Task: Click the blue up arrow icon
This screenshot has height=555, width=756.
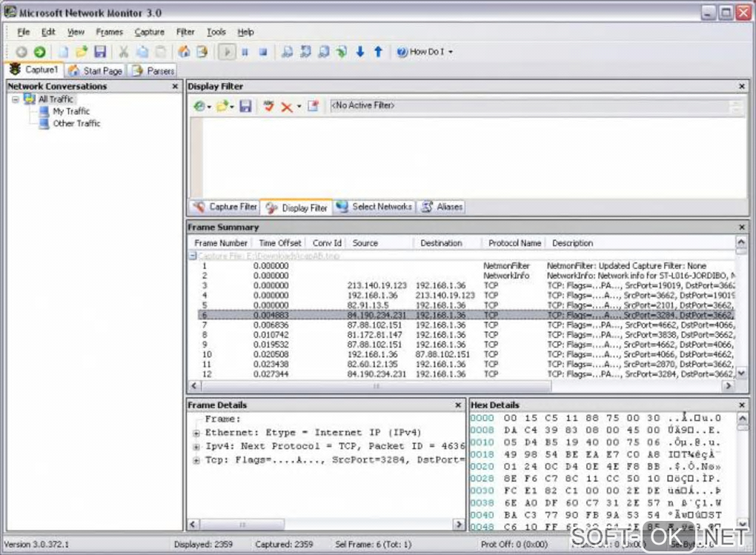Action: click(x=379, y=52)
